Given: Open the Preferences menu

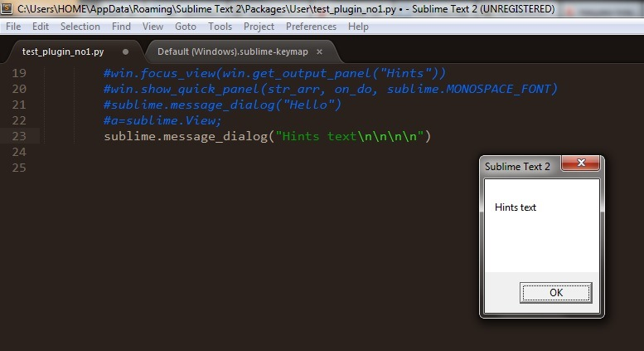Looking at the screenshot, I should coord(311,27).
